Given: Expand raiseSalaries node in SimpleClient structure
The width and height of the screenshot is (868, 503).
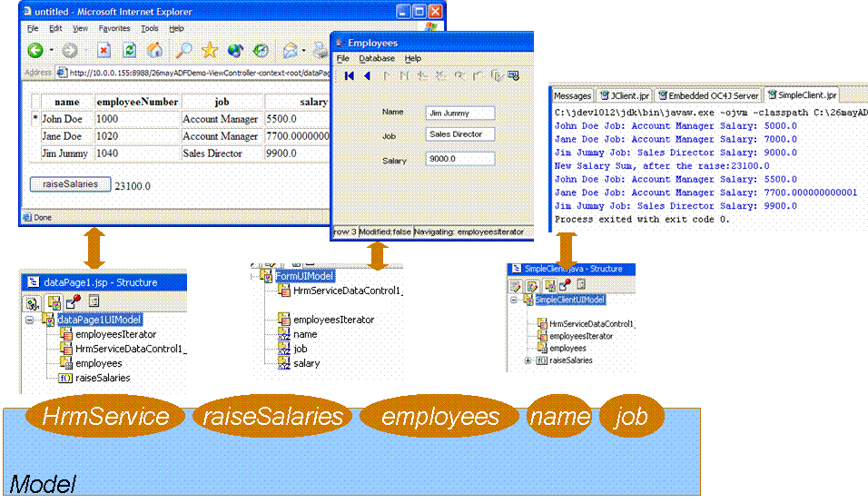Looking at the screenshot, I should point(528,360).
